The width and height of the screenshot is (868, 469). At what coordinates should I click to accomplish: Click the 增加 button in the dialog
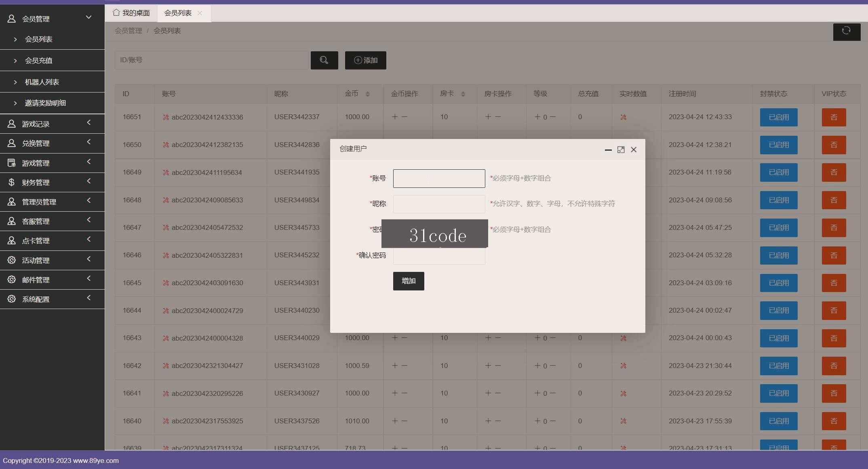pos(409,281)
